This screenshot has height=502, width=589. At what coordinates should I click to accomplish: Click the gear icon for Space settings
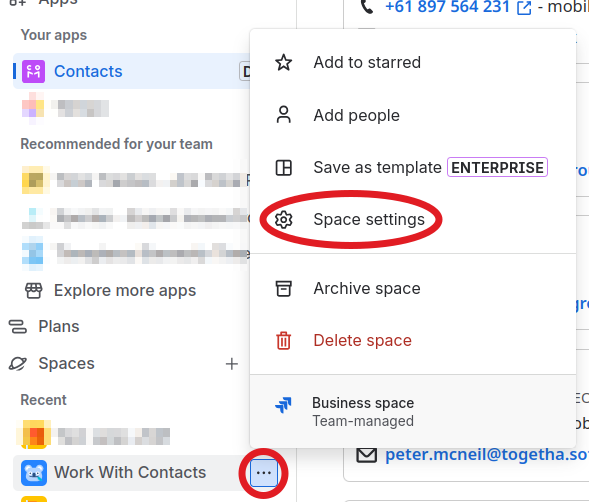click(x=284, y=219)
